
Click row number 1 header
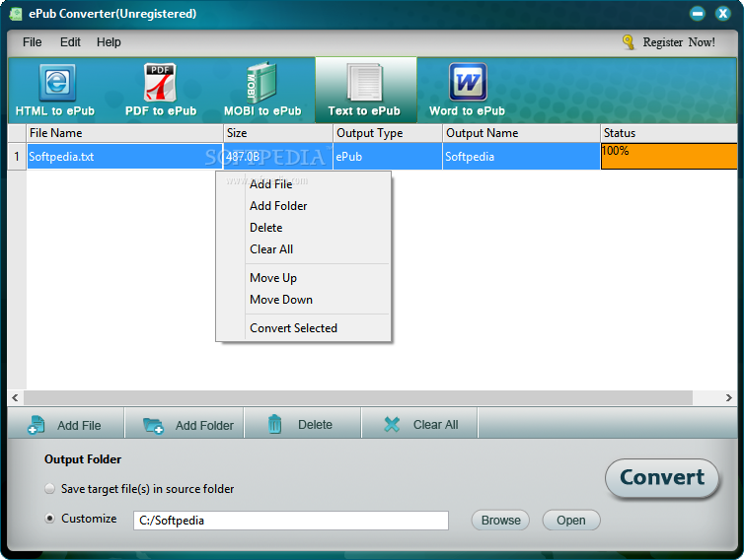click(x=17, y=156)
